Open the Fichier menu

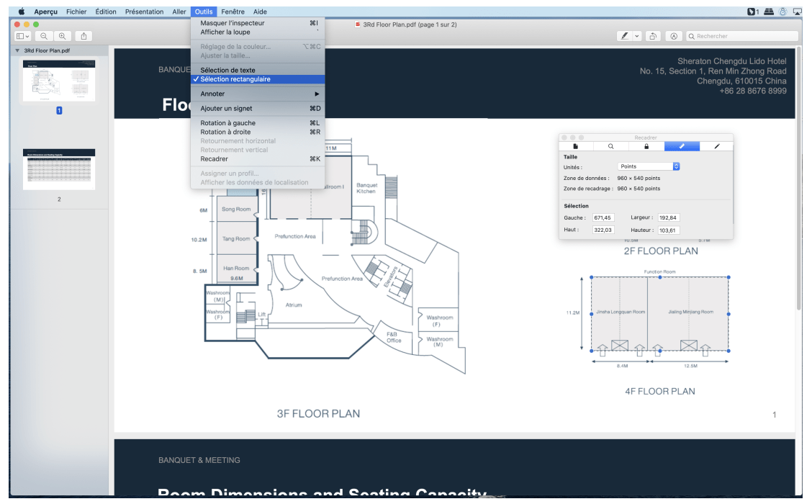pos(76,12)
